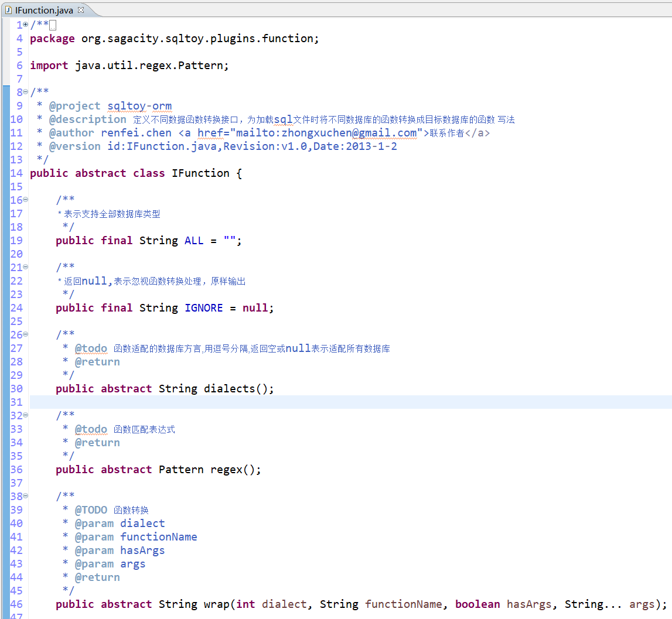Fold the wrap method Javadoc at line 38
672x619 pixels.
click(26, 496)
